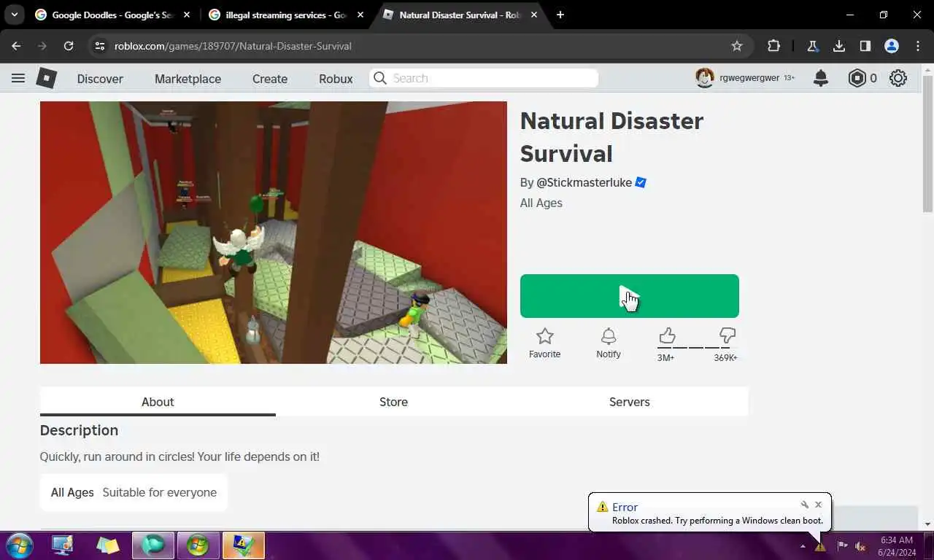
Task: Open the Servers tab
Action: [629, 402]
